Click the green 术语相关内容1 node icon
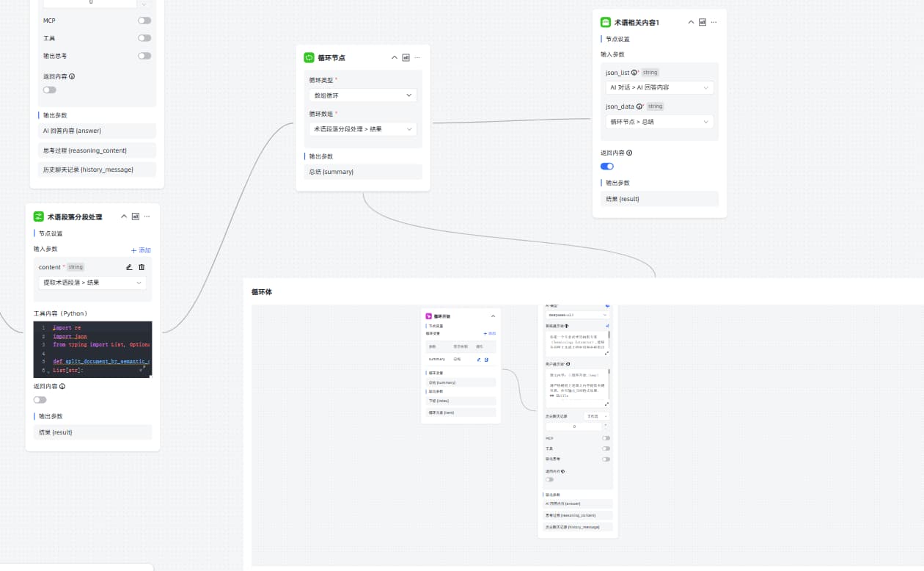This screenshot has width=924, height=571. (x=605, y=22)
